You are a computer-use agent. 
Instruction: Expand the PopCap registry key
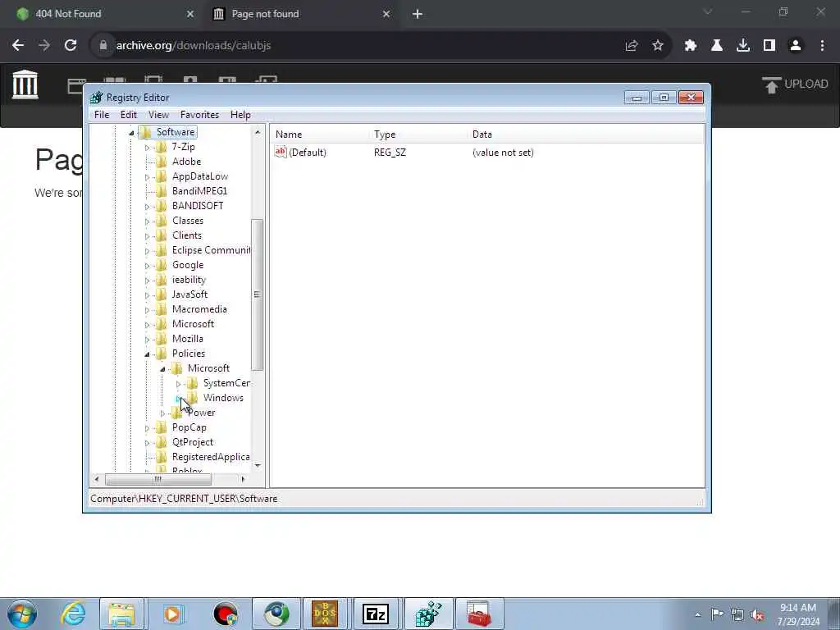click(x=147, y=428)
